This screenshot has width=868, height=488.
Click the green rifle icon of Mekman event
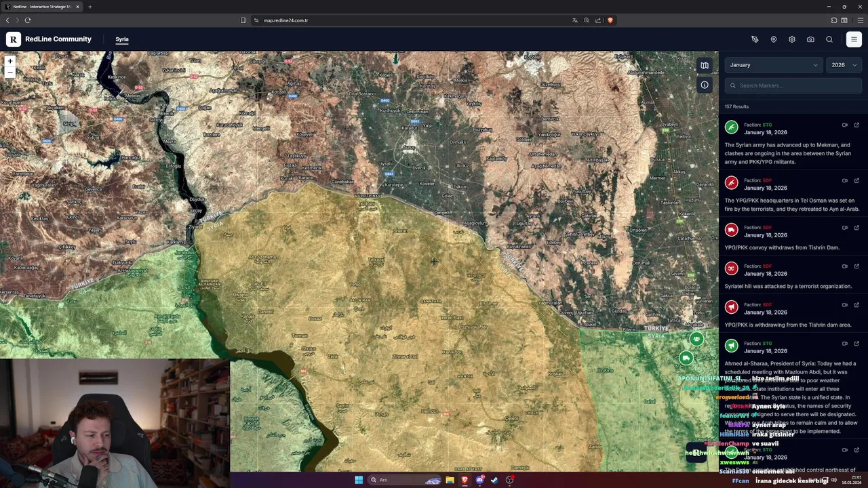click(731, 127)
